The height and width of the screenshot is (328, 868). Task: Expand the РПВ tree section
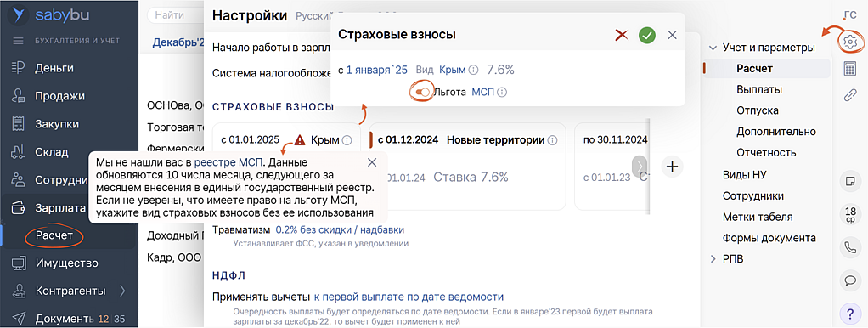pyautogui.click(x=713, y=258)
